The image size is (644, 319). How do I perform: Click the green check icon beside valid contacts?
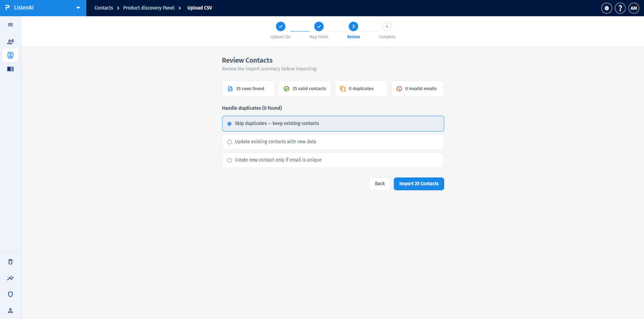pyautogui.click(x=286, y=89)
